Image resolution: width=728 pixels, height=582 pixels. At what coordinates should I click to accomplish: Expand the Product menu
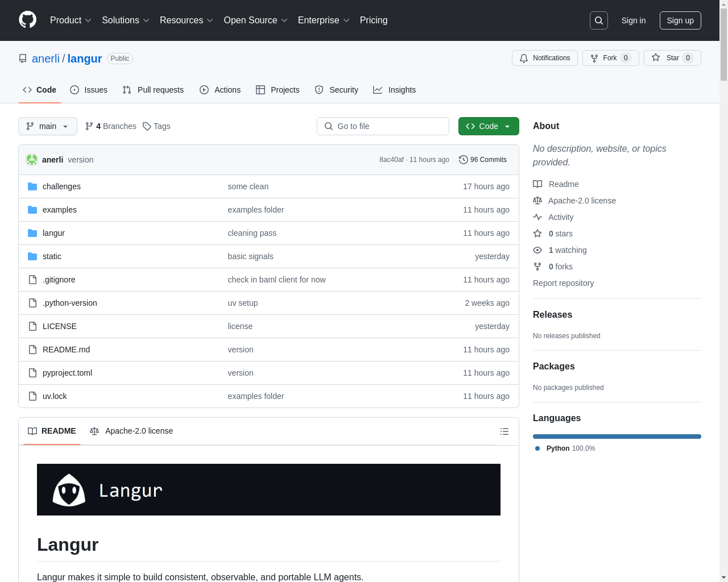click(71, 20)
